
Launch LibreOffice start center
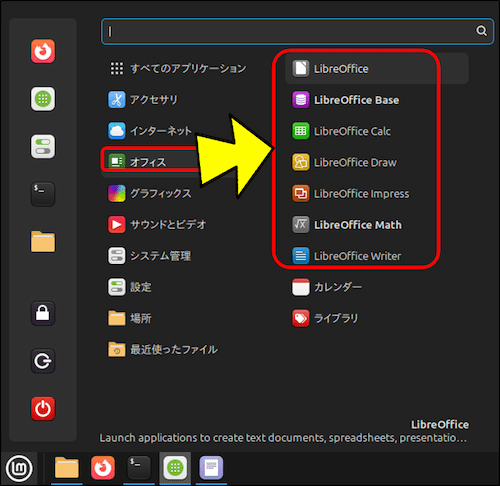(377, 69)
